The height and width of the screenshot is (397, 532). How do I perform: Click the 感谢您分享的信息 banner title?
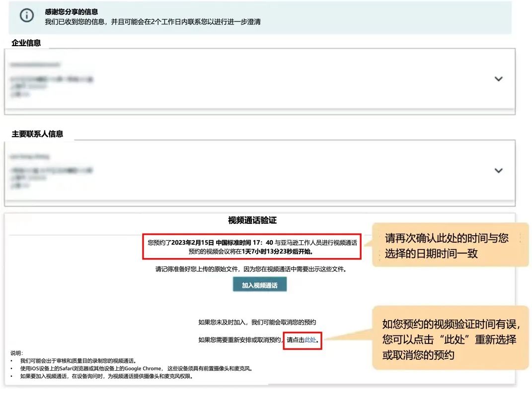[71, 12]
